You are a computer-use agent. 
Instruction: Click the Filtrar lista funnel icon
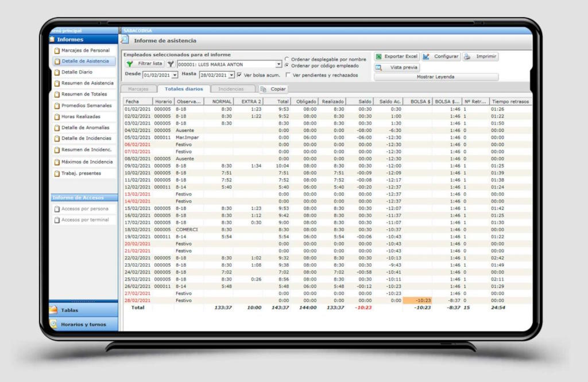click(x=130, y=64)
